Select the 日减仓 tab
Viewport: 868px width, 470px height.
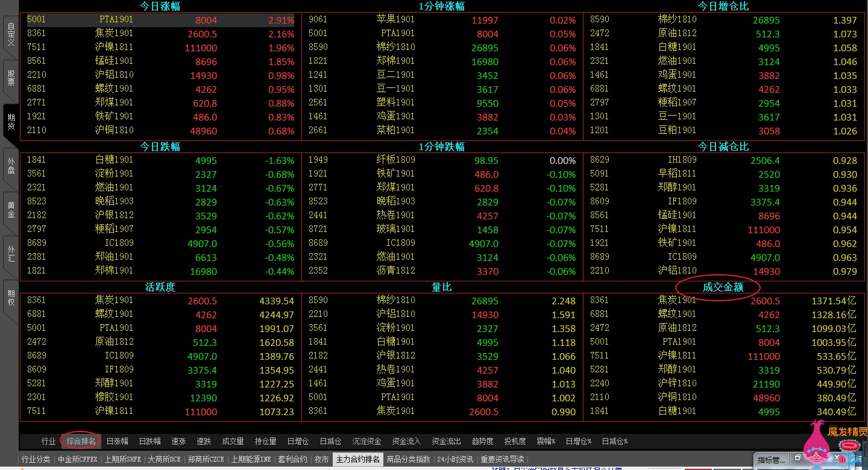(330, 442)
